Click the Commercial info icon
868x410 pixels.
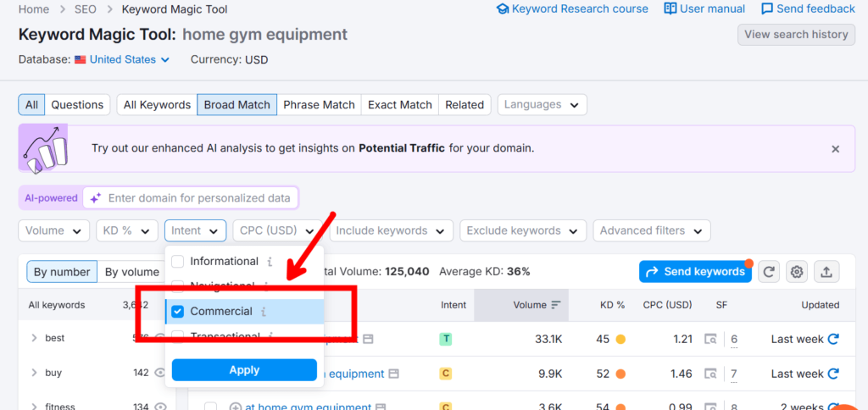(x=264, y=312)
